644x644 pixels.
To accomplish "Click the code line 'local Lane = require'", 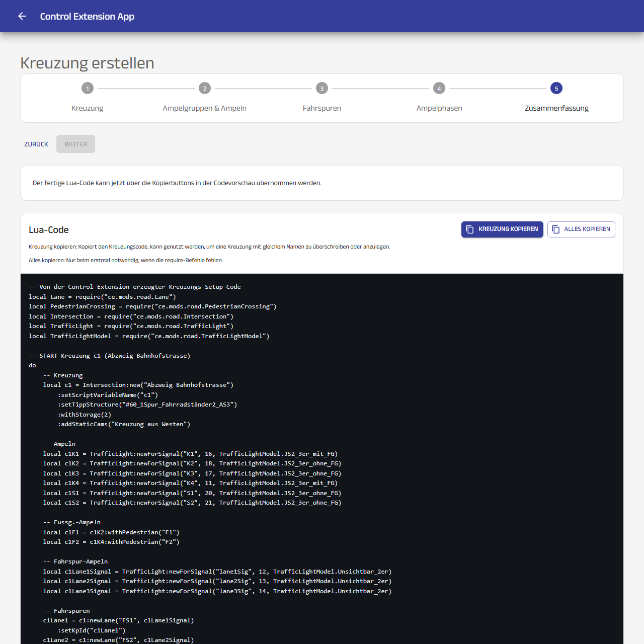I will (x=102, y=297).
